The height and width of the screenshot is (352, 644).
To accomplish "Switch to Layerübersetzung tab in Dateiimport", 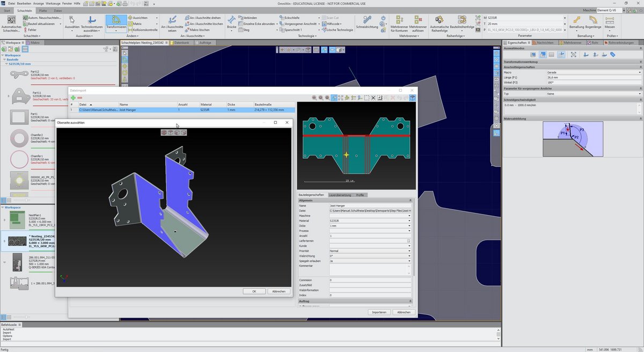I will tap(340, 195).
